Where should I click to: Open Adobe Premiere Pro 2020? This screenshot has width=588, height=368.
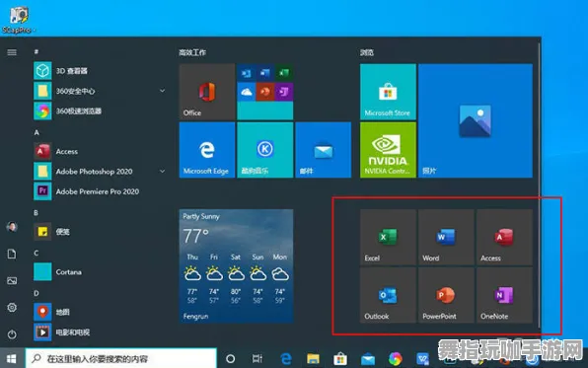pos(100,191)
